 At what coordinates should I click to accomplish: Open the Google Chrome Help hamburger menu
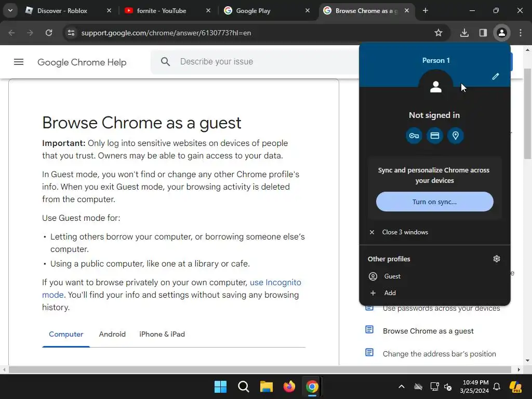coord(19,62)
